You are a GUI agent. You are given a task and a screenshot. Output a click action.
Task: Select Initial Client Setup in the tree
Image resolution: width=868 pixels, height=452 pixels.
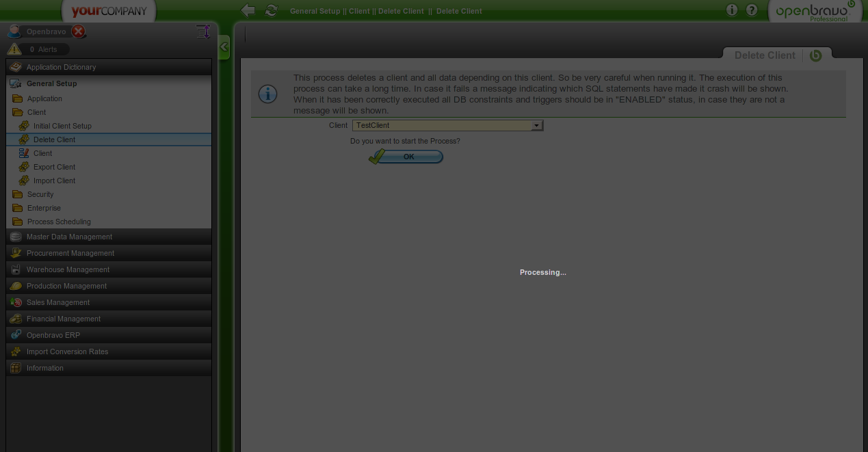[x=62, y=126]
